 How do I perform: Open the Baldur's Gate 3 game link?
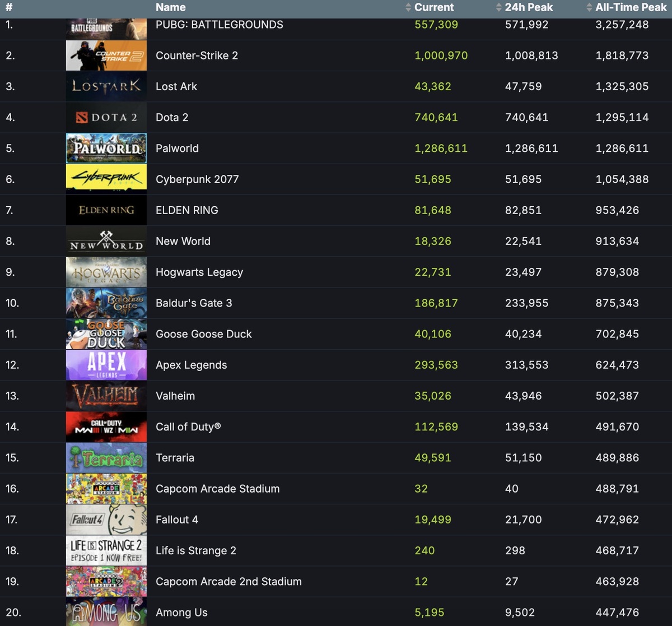pos(194,303)
